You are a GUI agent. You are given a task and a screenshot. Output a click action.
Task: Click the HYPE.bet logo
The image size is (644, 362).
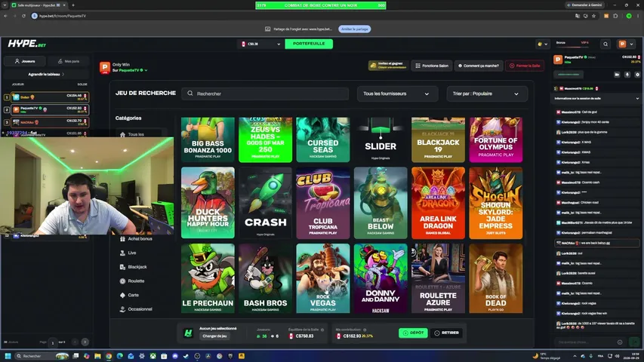27,44
